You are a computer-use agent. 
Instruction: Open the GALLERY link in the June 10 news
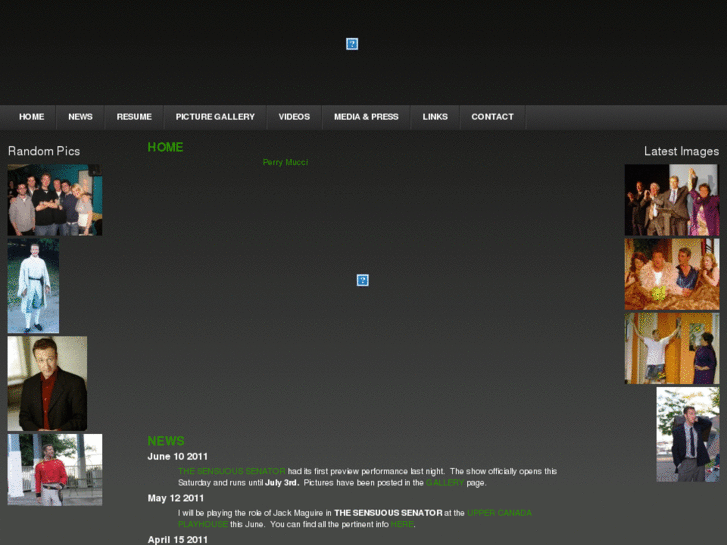pyautogui.click(x=445, y=483)
